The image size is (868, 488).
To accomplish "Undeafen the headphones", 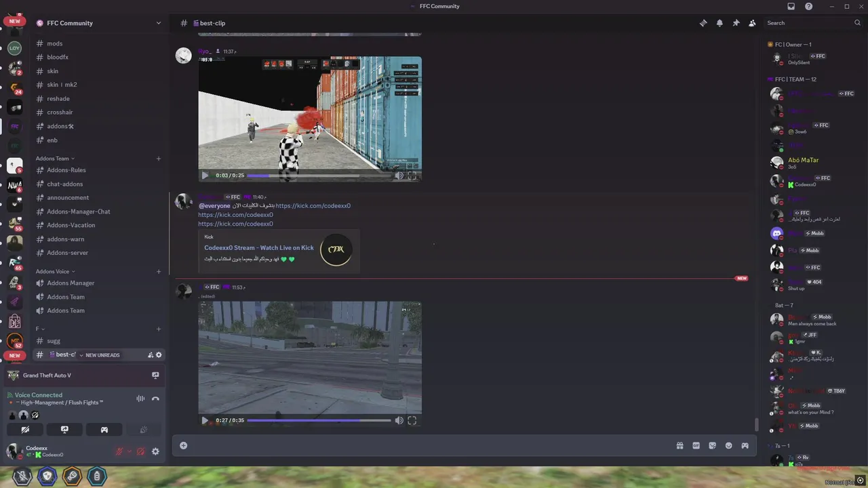I will click(x=140, y=451).
